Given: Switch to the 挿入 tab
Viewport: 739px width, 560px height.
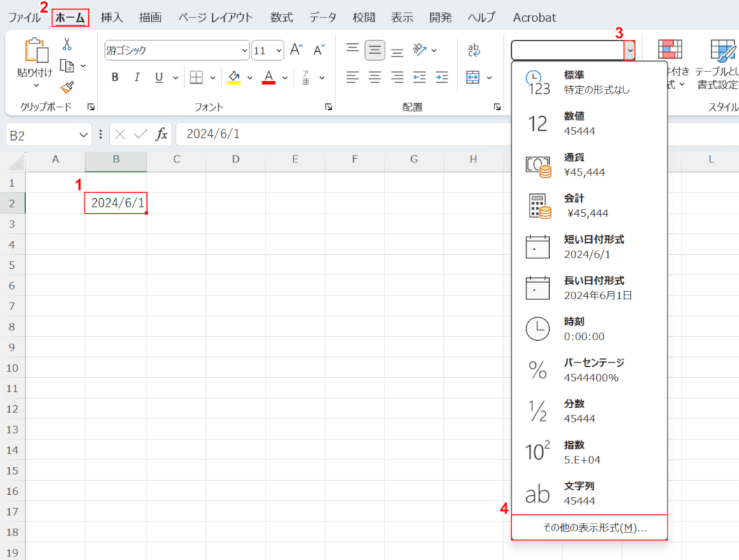Looking at the screenshot, I should coord(111,17).
